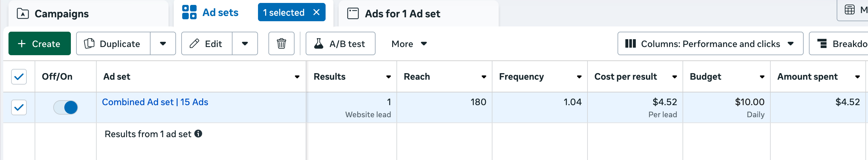This screenshot has width=868, height=160.
Task: Expand the Duplicate options dropdown arrow
Action: [163, 43]
